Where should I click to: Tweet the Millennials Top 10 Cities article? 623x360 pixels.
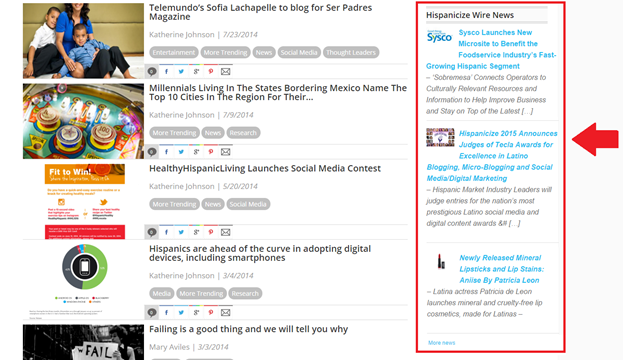pyautogui.click(x=181, y=152)
